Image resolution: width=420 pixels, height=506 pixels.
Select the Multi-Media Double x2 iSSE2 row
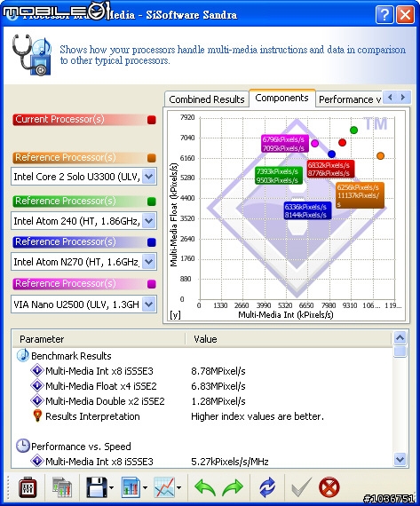pos(202,400)
